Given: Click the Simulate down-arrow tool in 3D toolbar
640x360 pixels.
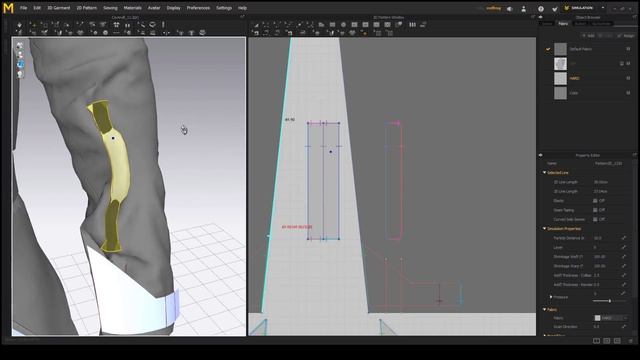Looking at the screenshot, I should tap(19, 25).
